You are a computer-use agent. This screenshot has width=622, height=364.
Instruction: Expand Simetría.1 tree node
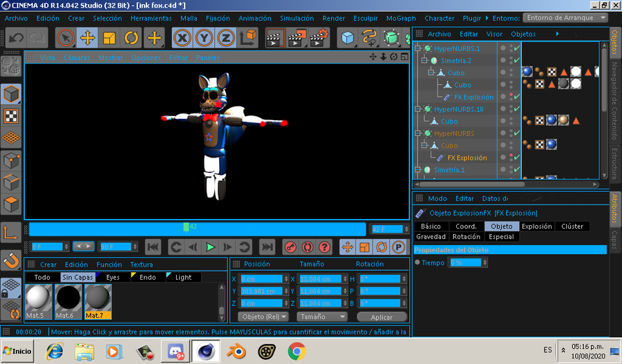click(x=417, y=170)
